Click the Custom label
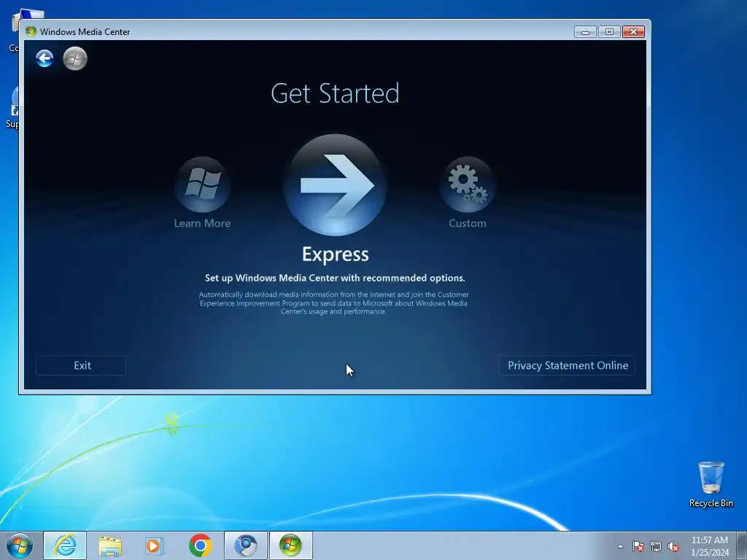Image resolution: width=747 pixels, height=560 pixels. point(468,223)
